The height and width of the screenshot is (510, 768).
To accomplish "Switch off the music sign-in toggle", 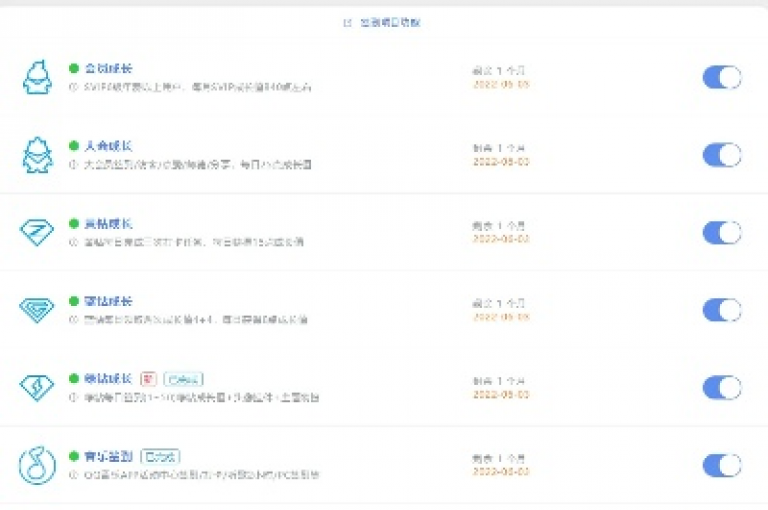I will 722,465.
